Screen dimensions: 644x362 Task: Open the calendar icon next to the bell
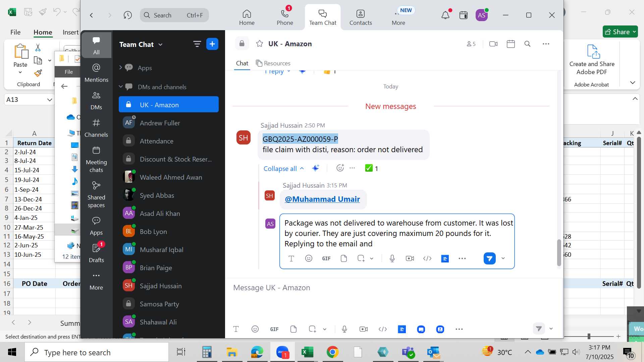point(464,15)
